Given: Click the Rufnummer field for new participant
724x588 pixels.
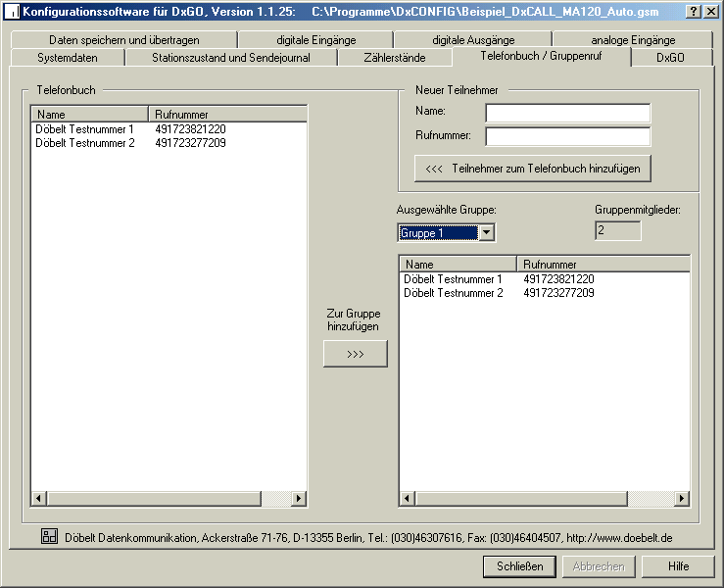Looking at the screenshot, I should click(x=568, y=136).
